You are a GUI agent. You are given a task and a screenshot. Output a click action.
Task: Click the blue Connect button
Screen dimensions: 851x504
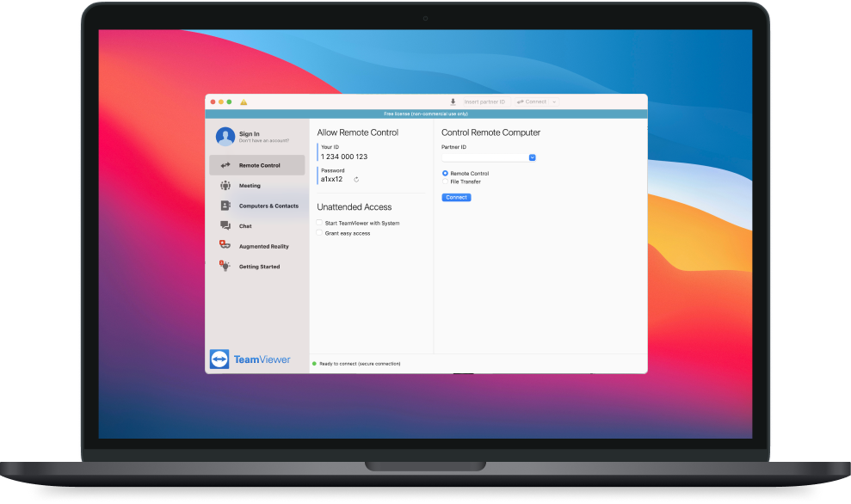click(x=456, y=198)
